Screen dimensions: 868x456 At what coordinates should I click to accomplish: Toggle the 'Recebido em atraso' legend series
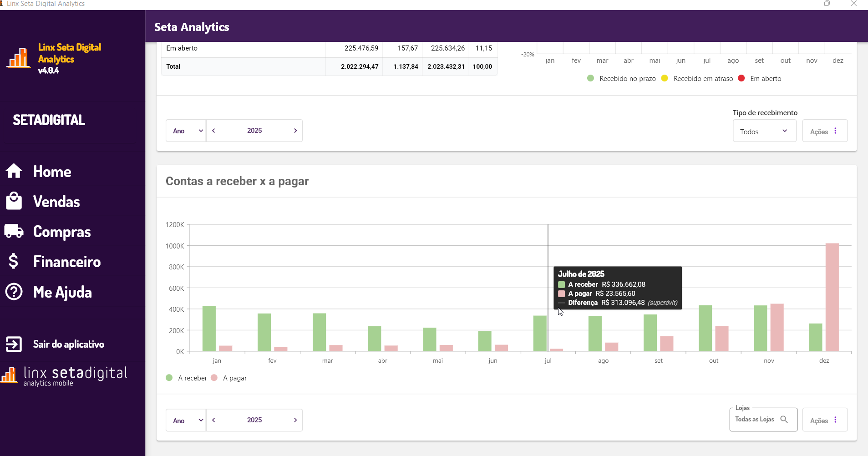click(698, 78)
